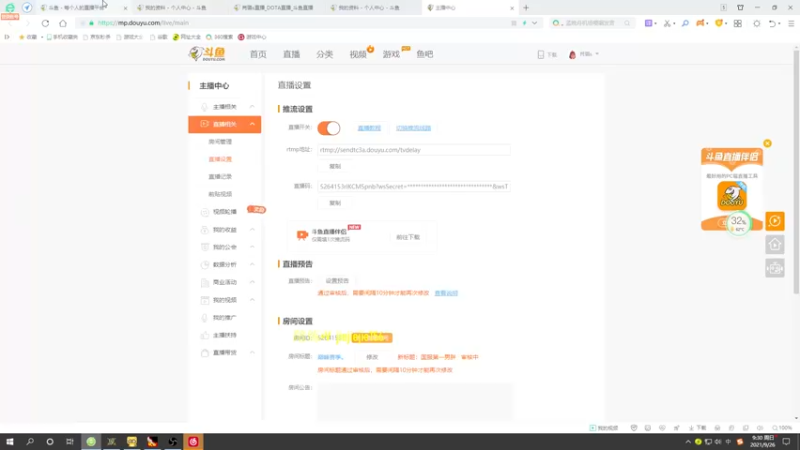The image size is (800, 450).
Task: Click the browser home icon
Action: [x=63, y=23]
